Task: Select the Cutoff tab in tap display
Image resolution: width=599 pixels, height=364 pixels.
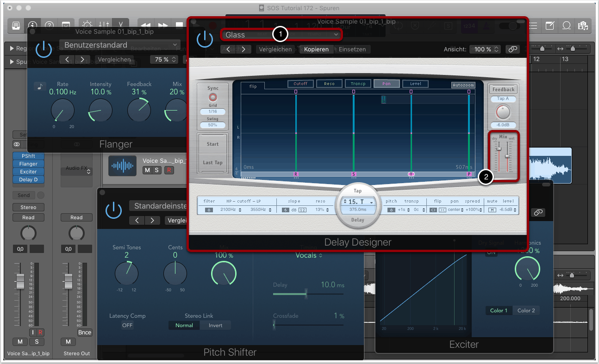Action: point(300,84)
